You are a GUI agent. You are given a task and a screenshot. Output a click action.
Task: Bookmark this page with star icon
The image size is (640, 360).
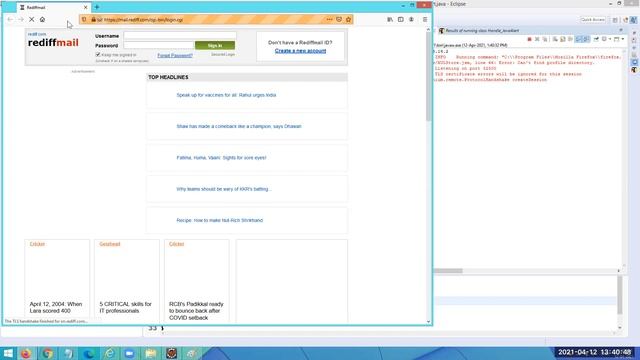coord(349,20)
